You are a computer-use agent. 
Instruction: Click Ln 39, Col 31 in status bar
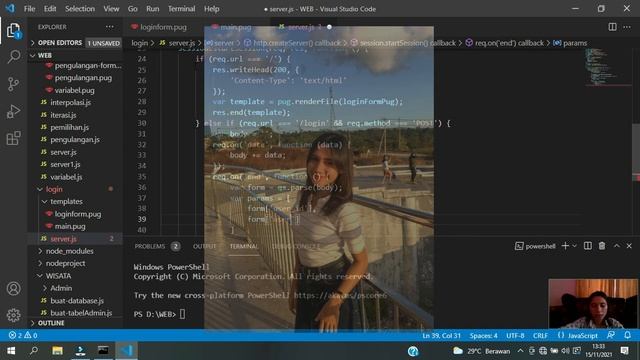(x=441, y=336)
